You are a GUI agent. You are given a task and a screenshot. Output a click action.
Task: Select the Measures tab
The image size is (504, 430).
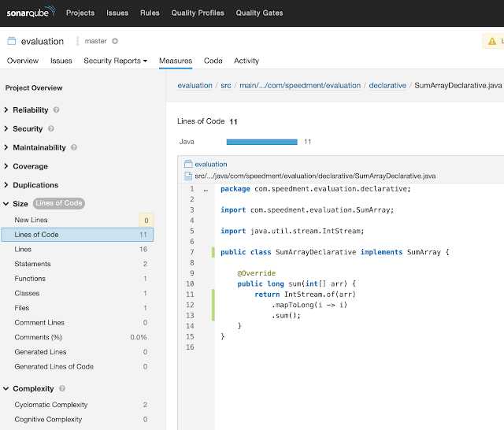[x=176, y=61]
